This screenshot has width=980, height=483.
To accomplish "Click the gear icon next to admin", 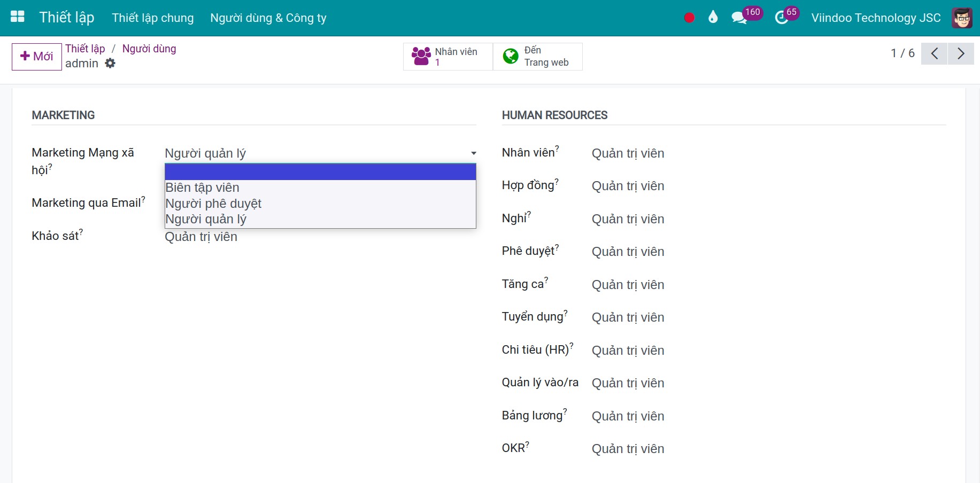I will coord(110,63).
